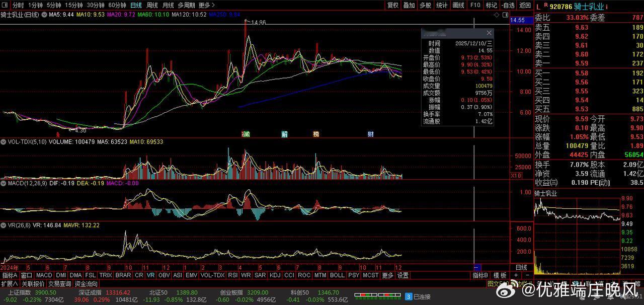The width and height of the screenshot is (644, 305).
Task: Select the 周线 weekly period
Action: [x=152, y=5]
